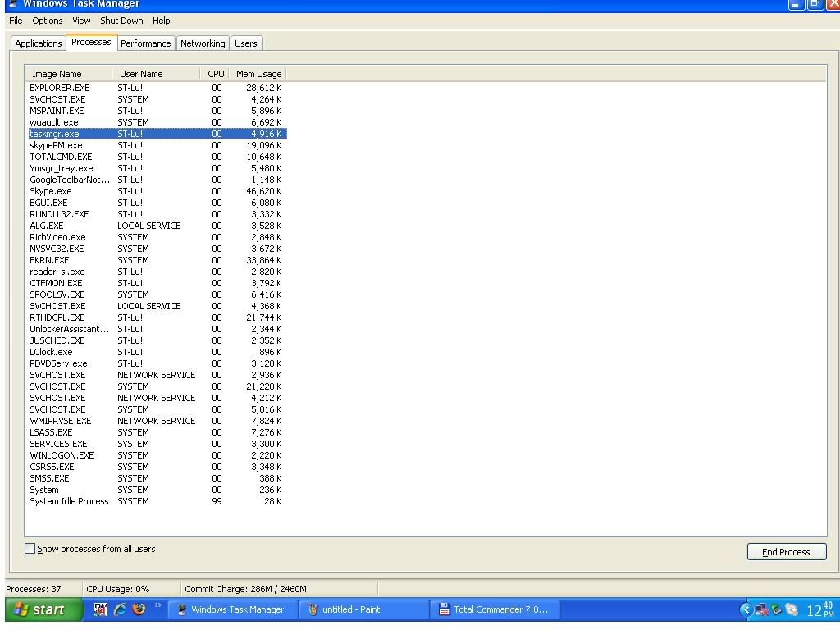Open the Help menu
Viewport: 840px width, 630px height.
click(162, 21)
